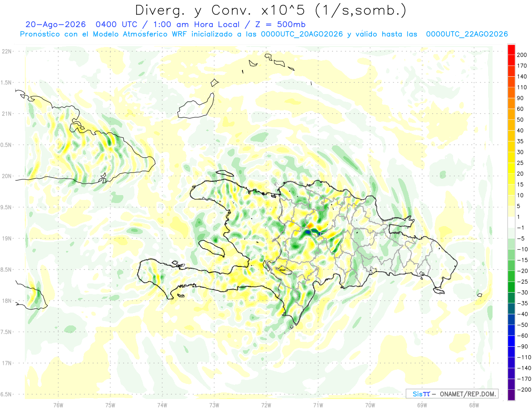Click the latitude label "17N"
Image resolution: width=532 pixels, height=411 pixels.
[x=6, y=364]
